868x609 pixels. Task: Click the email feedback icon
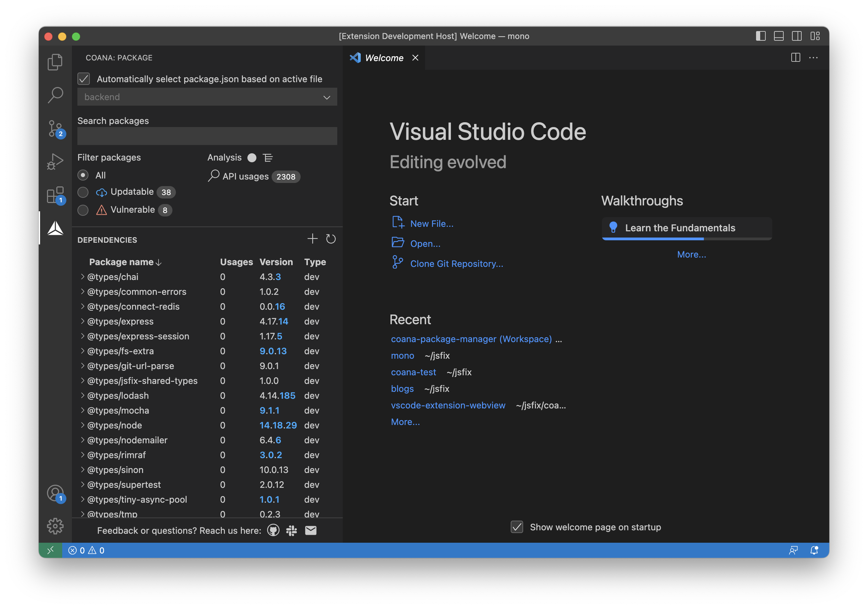[311, 530]
